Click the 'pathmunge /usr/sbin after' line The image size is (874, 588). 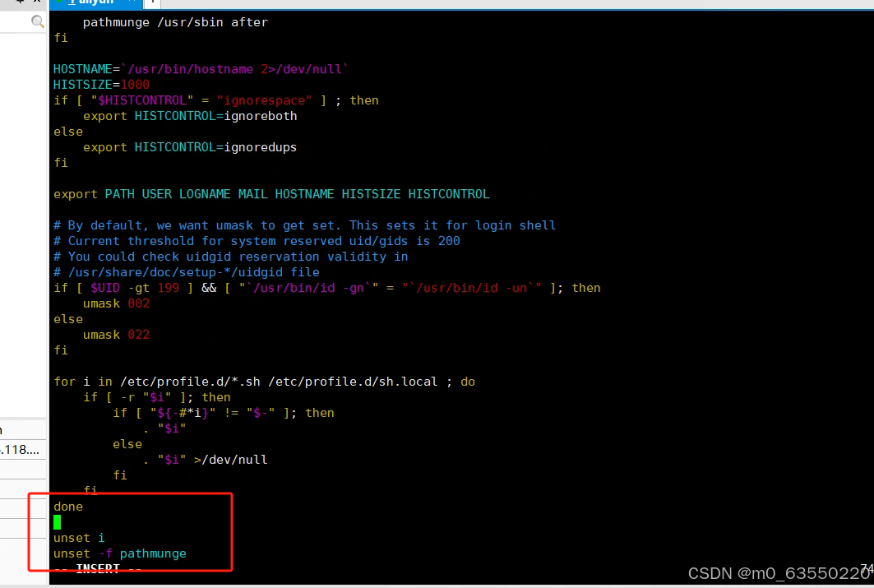coord(175,22)
